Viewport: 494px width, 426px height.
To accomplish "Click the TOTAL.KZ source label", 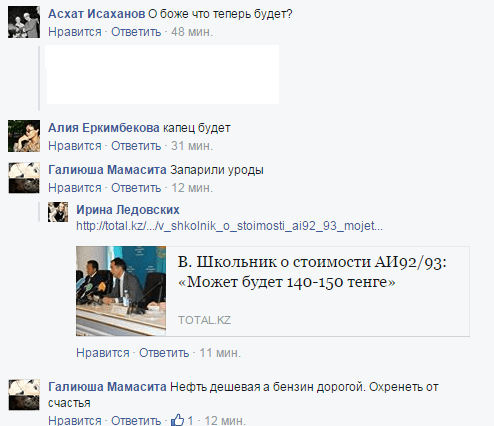I will pos(204,320).
